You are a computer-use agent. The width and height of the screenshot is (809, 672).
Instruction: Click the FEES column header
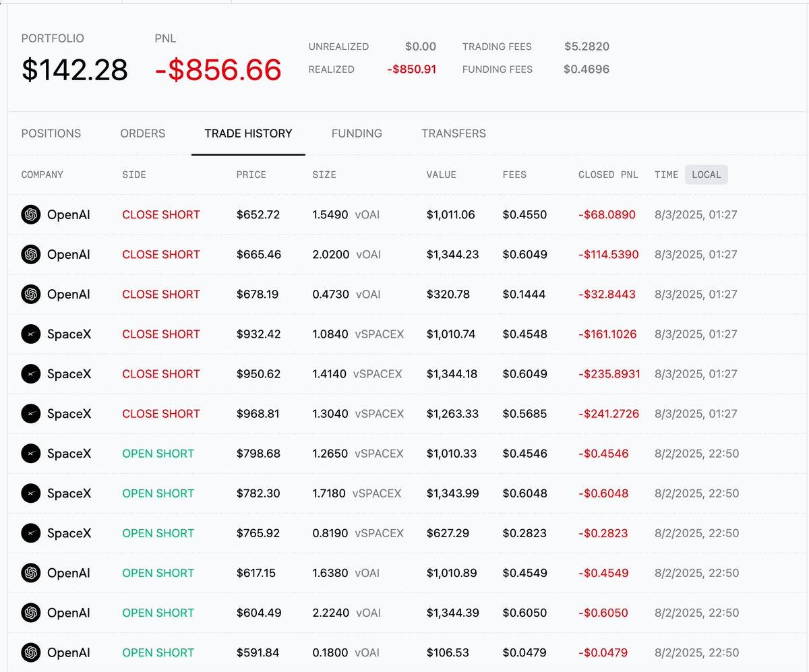[x=514, y=175]
